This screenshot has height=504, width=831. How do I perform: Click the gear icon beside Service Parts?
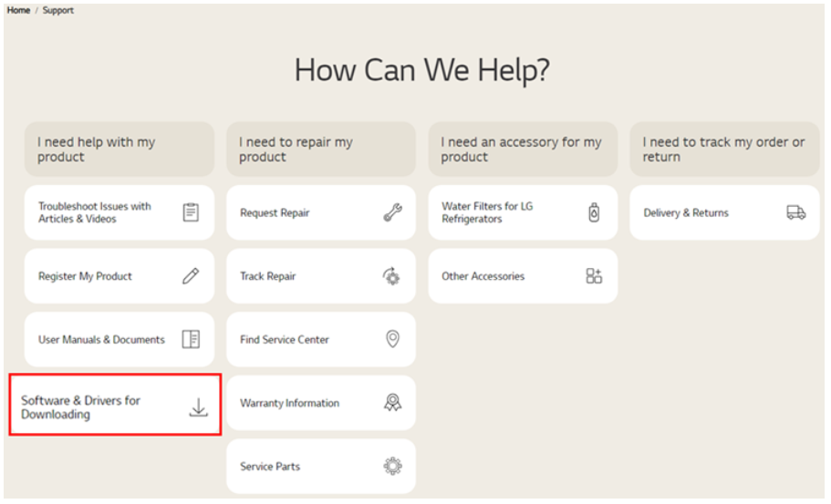tap(392, 466)
